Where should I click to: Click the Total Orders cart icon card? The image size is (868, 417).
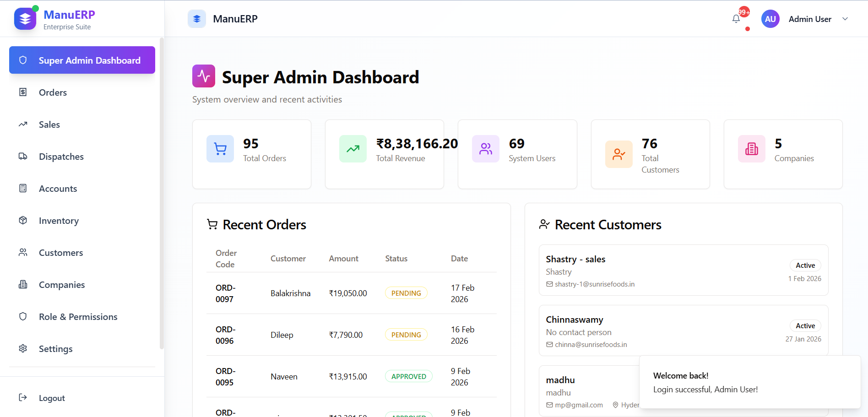(x=220, y=149)
